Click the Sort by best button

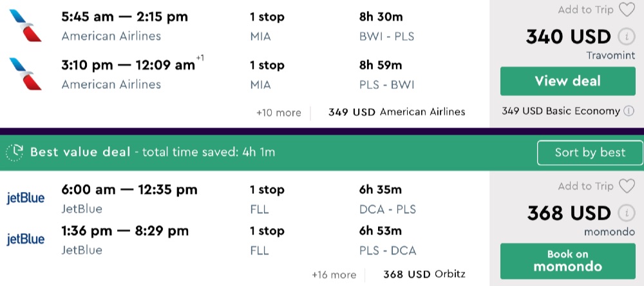[x=590, y=153]
